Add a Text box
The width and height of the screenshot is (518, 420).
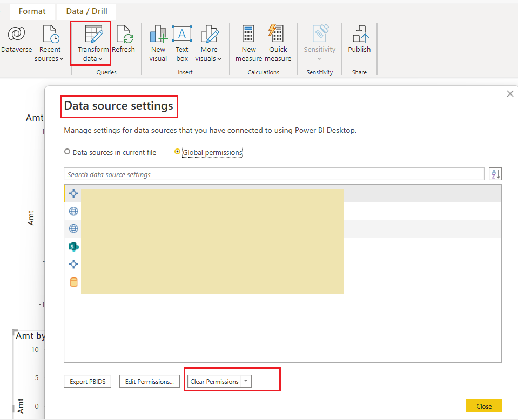(x=182, y=43)
